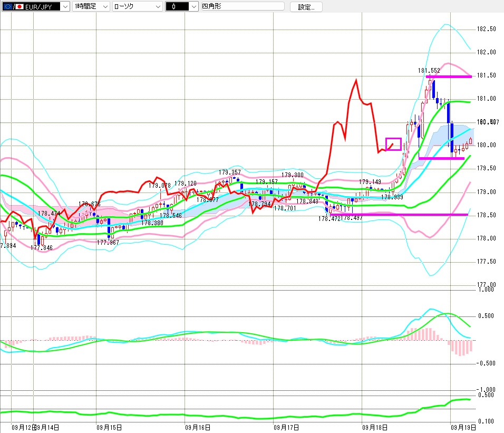This screenshot has height=433, width=504.
Task: Click the 177.967 price label
Action: [x=108, y=243]
